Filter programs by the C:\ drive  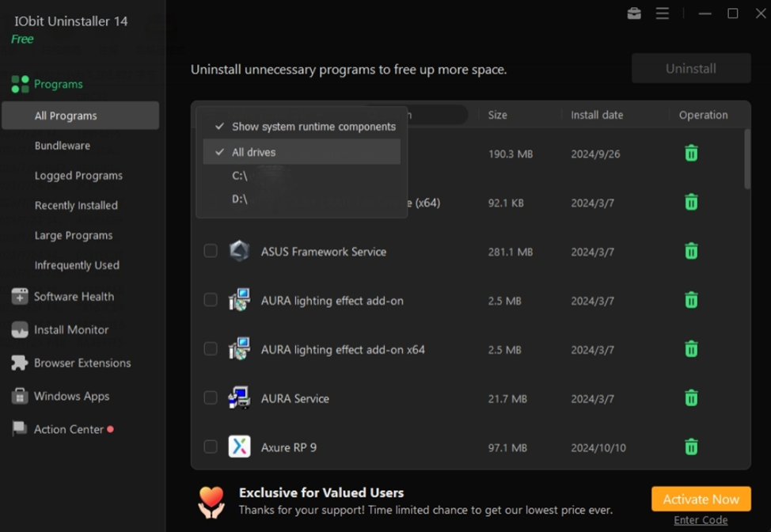click(x=302, y=176)
